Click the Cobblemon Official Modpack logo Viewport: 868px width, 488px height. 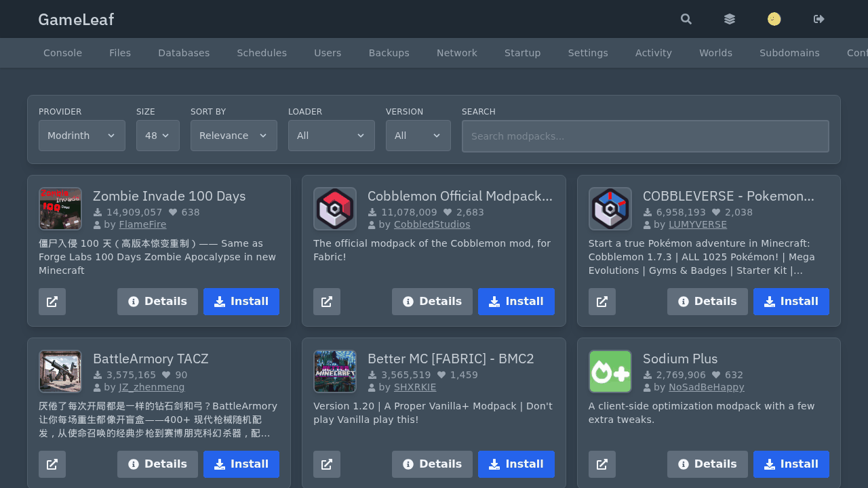click(x=335, y=209)
